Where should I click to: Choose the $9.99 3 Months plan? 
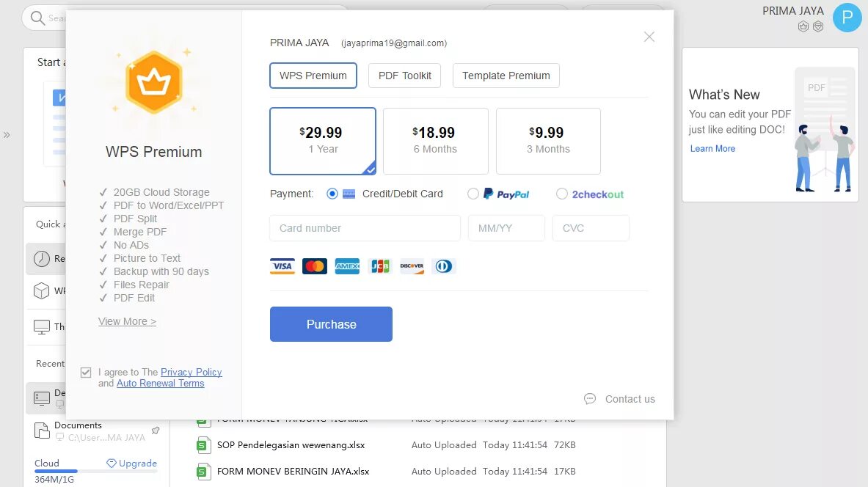(548, 141)
